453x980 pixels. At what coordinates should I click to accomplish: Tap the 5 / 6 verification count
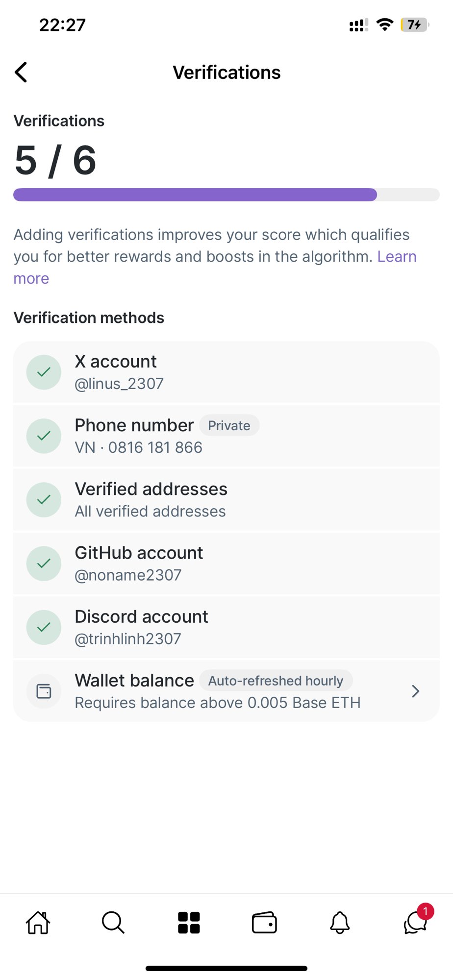click(x=55, y=160)
